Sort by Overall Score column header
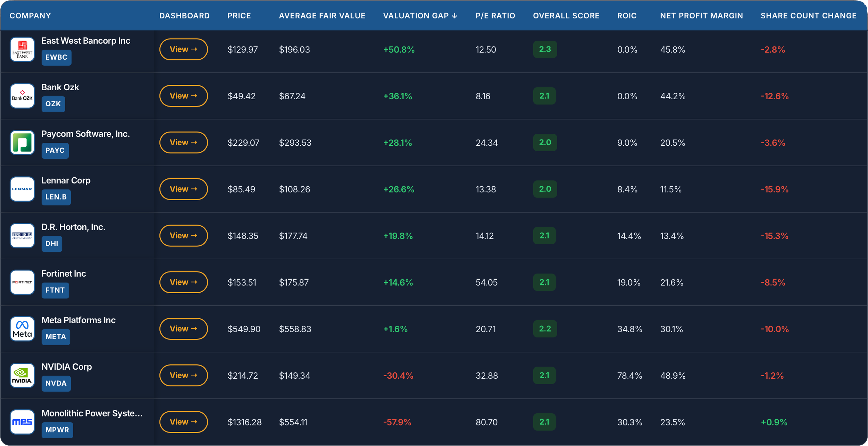868x446 pixels. tap(566, 16)
